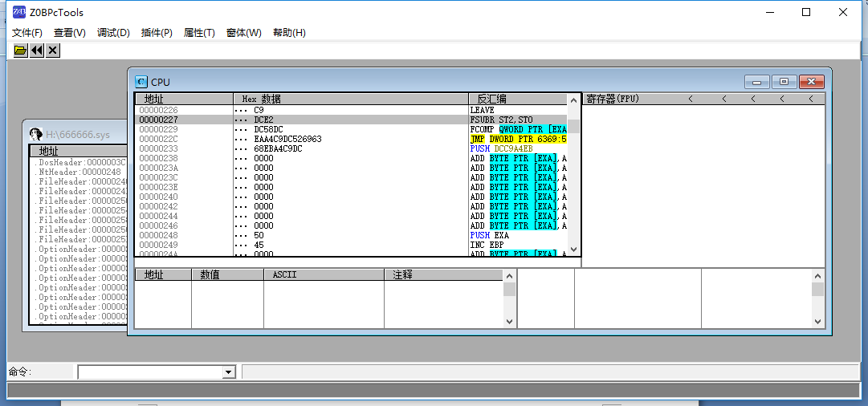The height and width of the screenshot is (406, 868).
Task: Click the LEAVE instruction
Action: click(482, 110)
